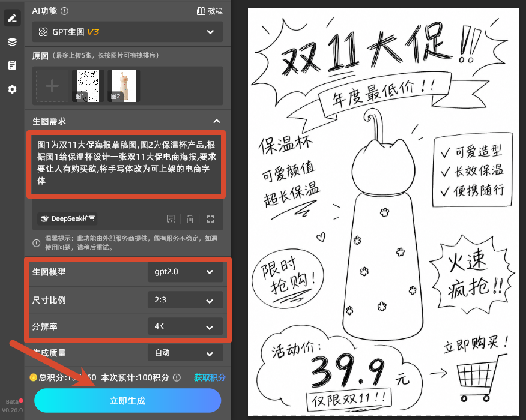
Task: Open 尺寸比例 2:3 dropdown
Action: pos(185,299)
